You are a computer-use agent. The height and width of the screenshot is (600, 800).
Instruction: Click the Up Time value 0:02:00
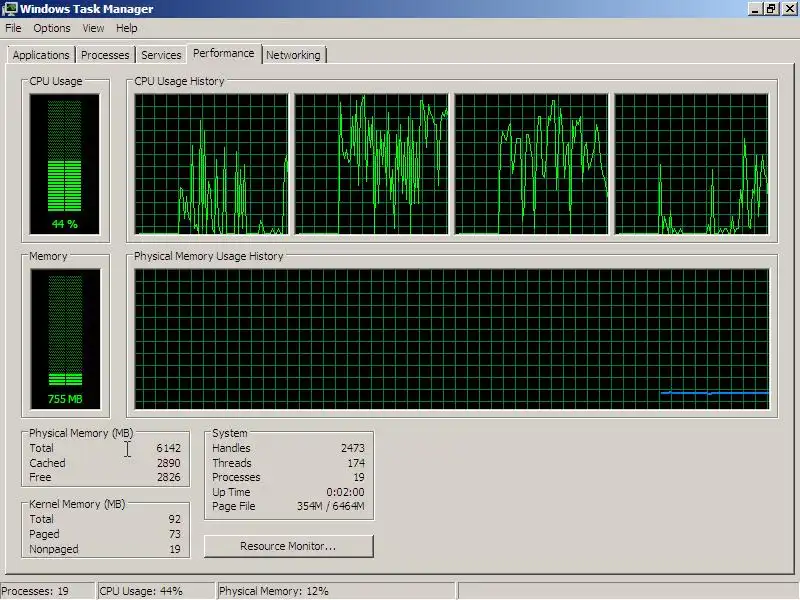pos(345,492)
